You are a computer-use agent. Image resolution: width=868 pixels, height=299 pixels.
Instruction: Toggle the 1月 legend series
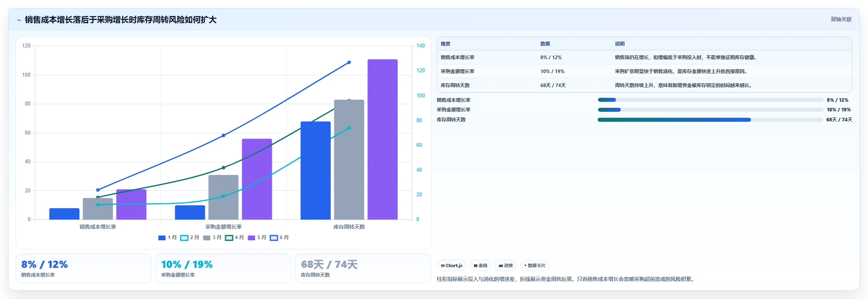167,238
